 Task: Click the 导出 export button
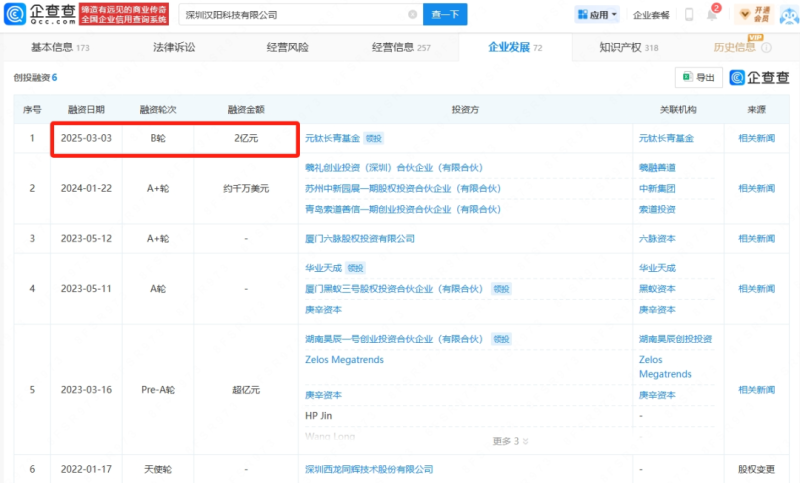pyautogui.click(x=698, y=77)
